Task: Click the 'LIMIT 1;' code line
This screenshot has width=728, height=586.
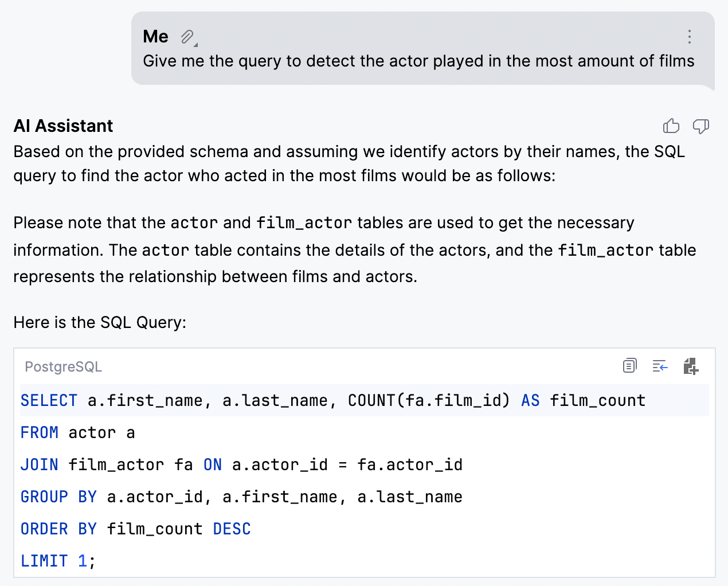Action: (x=57, y=561)
